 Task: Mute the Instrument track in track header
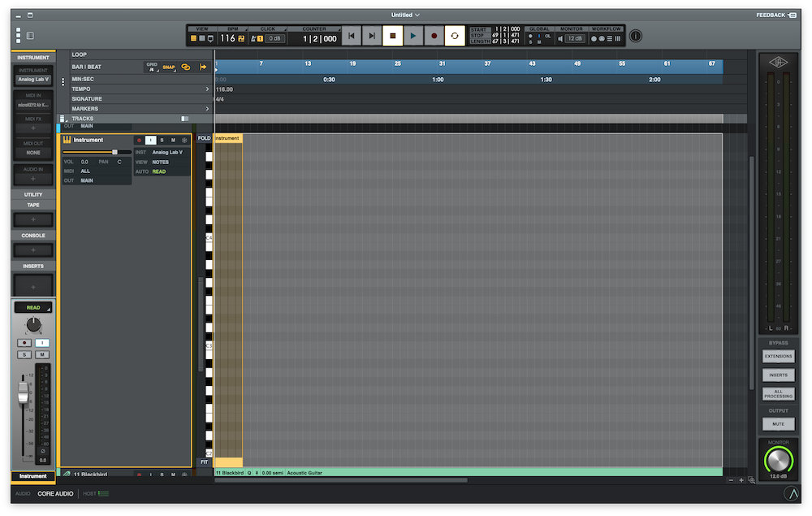(173, 141)
